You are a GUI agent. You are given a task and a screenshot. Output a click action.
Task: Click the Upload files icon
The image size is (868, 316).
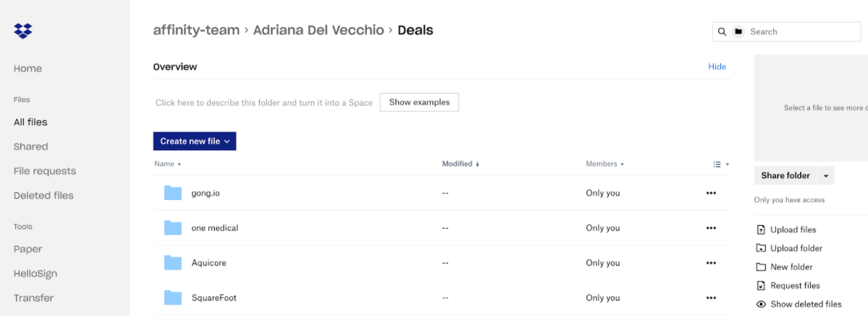(761, 229)
